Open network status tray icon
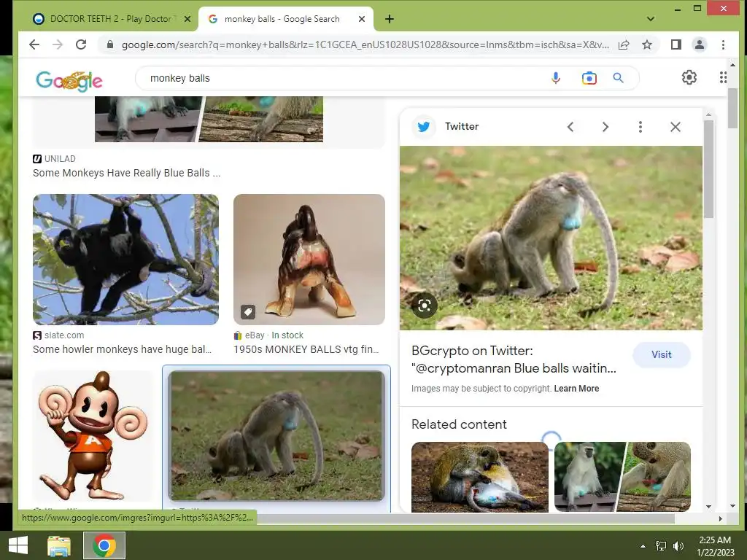This screenshot has width=747, height=560. (x=661, y=546)
